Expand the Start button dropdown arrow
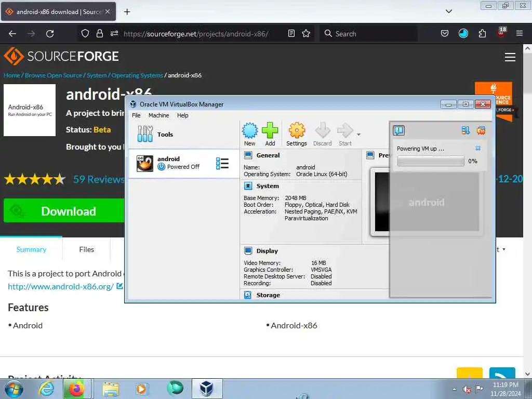 pos(358,135)
